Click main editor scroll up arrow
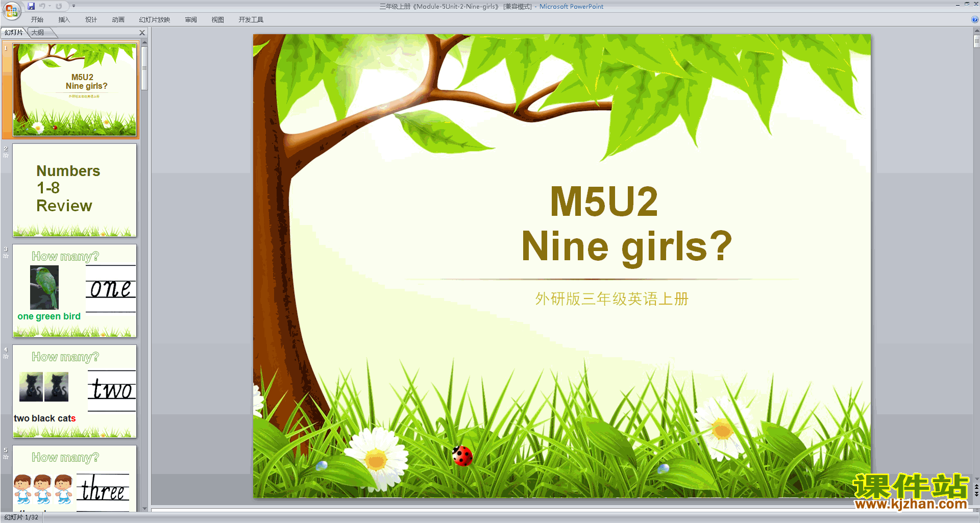Image resolution: width=980 pixels, height=523 pixels. [976, 31]
